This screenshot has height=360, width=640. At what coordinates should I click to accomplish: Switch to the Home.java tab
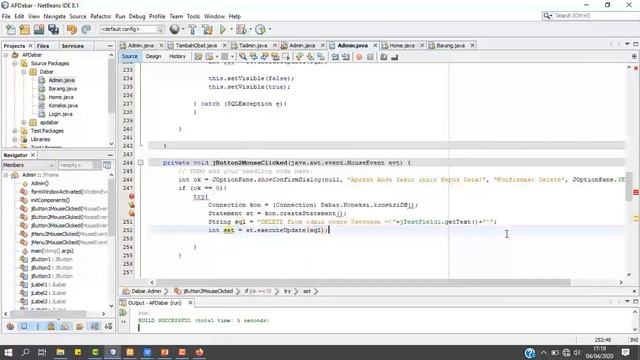tap(402, 45)
